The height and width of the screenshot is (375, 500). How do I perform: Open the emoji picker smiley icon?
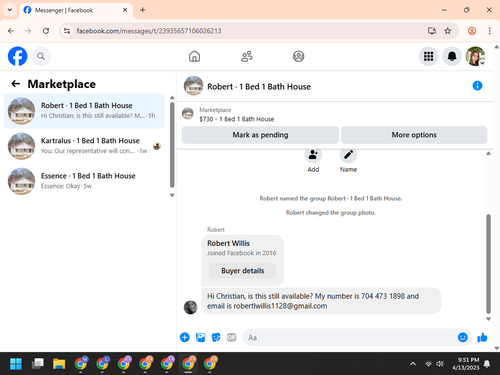click(463, 337)
